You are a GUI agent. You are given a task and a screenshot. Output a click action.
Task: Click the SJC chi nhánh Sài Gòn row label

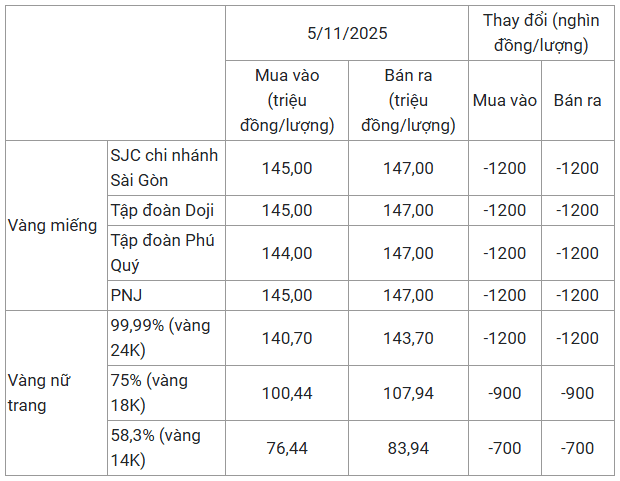pos(164,168)
